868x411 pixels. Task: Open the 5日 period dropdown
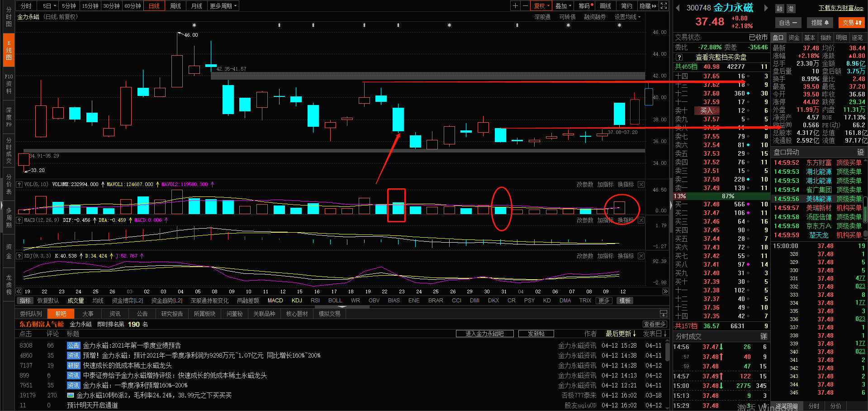click(x=50, y=6)
